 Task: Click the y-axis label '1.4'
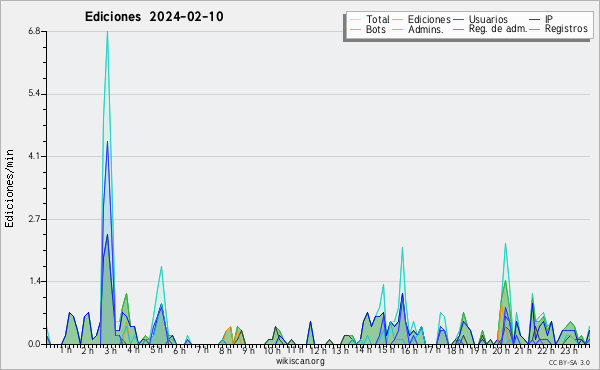34,282
